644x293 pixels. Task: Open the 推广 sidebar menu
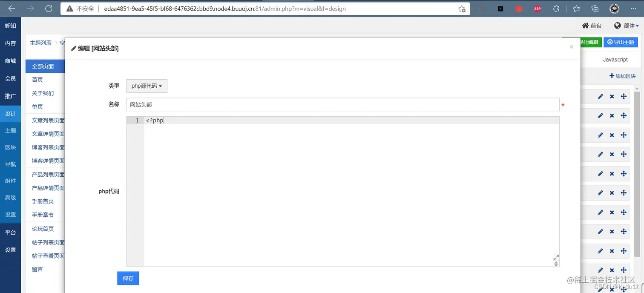click(11, 96)
